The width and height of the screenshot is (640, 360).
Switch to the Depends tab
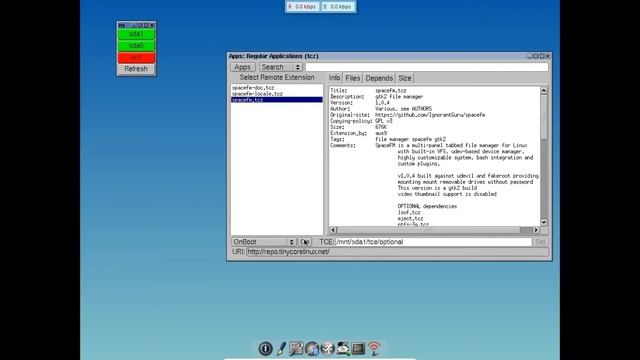click(379, 78)
